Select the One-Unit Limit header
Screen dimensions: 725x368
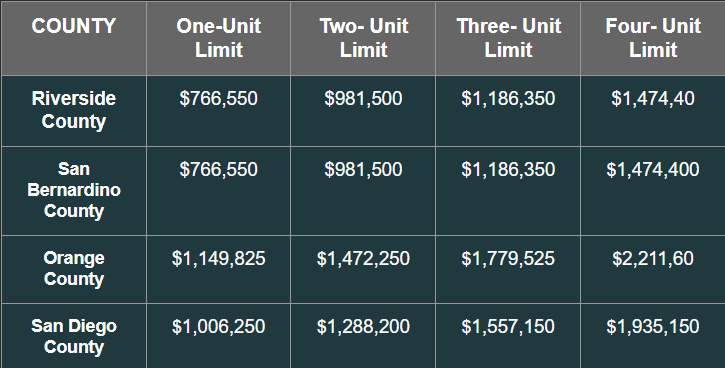(219, 38)
